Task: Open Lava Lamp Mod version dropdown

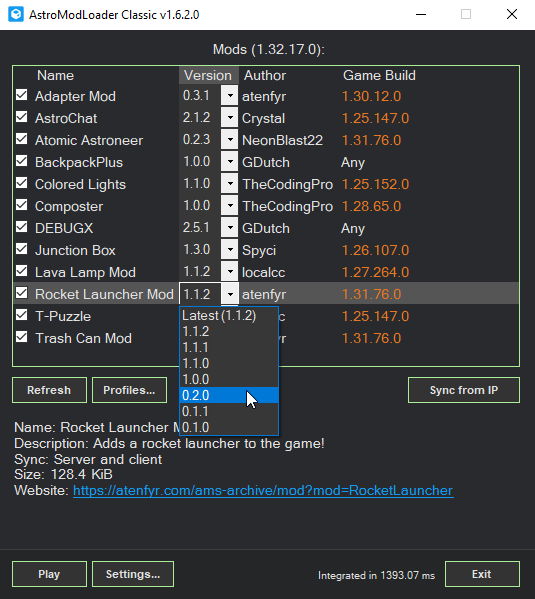Action: (230, 272)
